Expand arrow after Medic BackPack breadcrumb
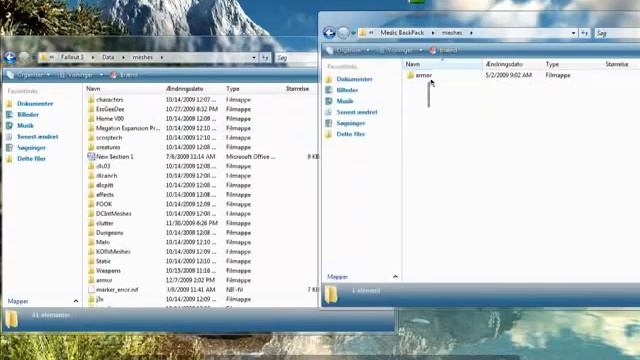Screen dimensions: 640x360 coord(433,33)
